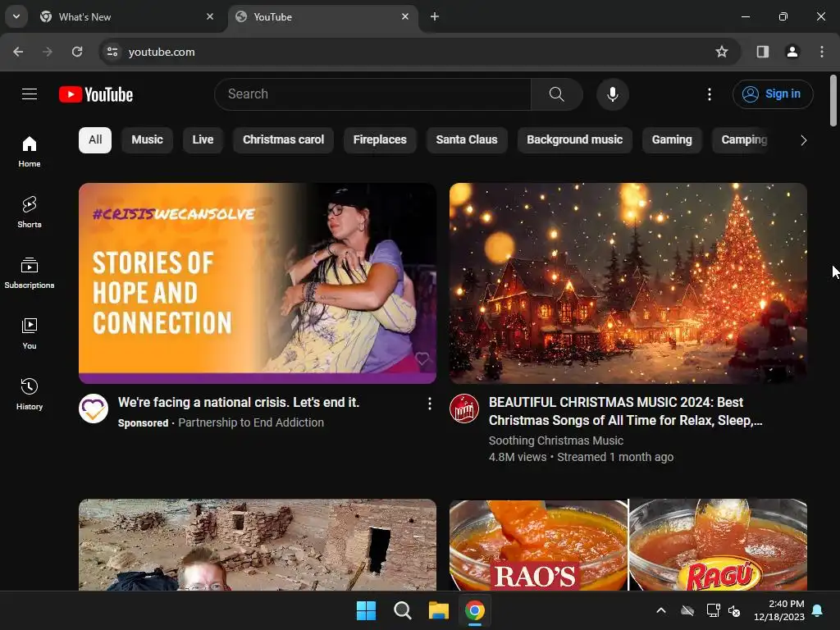This screenshot has width=840, height=630.
Task: Open Chrome profile icon
Action: [x=792, y=52]
